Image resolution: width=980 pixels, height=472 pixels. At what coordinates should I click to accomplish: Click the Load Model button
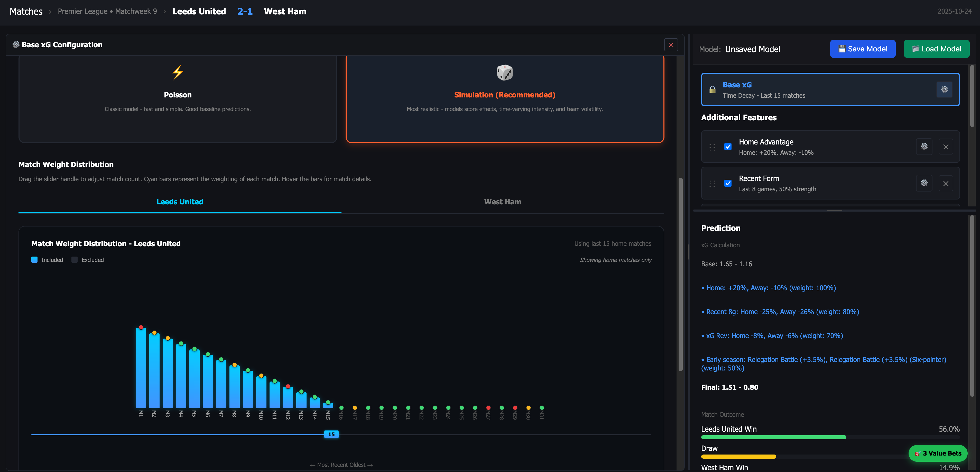[936, 49]
